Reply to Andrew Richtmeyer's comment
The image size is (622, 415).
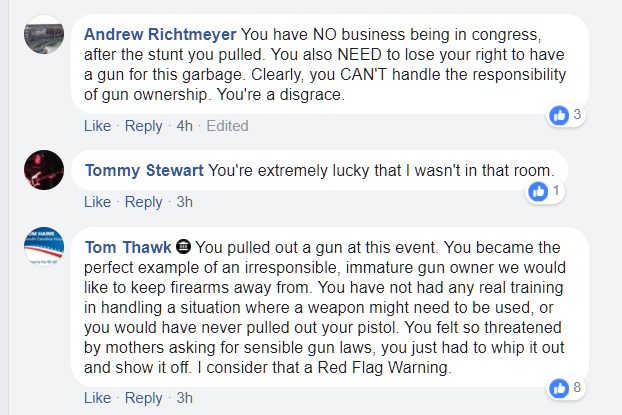point(144,126)
